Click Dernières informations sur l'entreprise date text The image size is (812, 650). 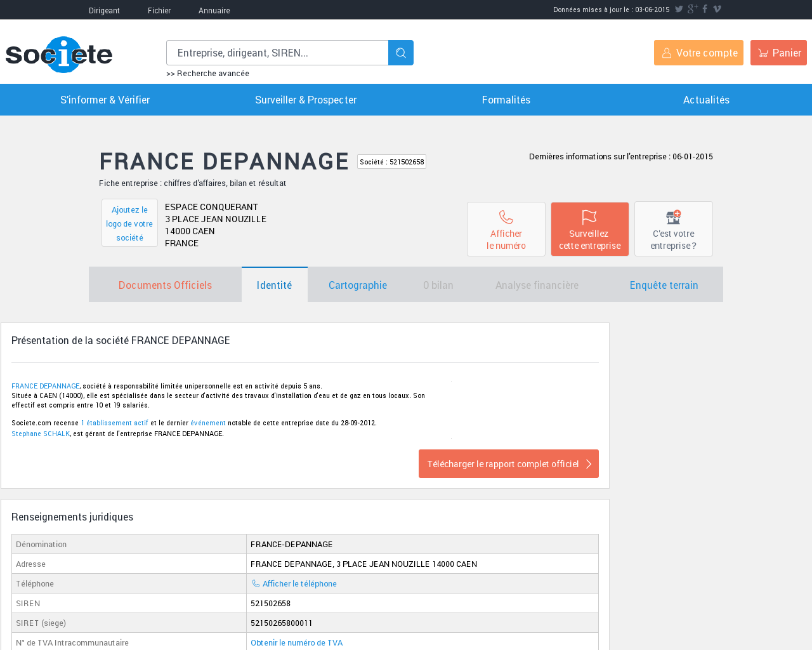point(621,156)
